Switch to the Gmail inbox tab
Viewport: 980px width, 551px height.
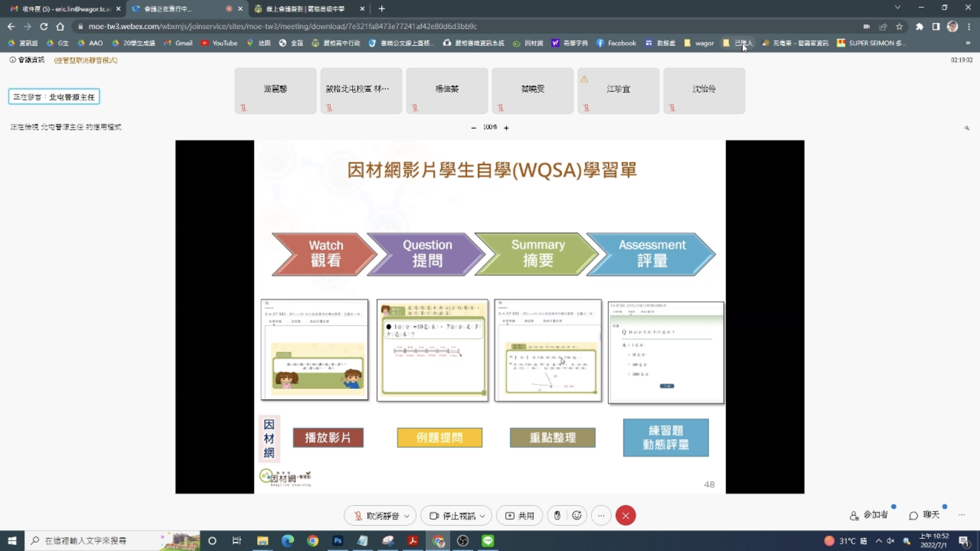(x=65, y=8)
